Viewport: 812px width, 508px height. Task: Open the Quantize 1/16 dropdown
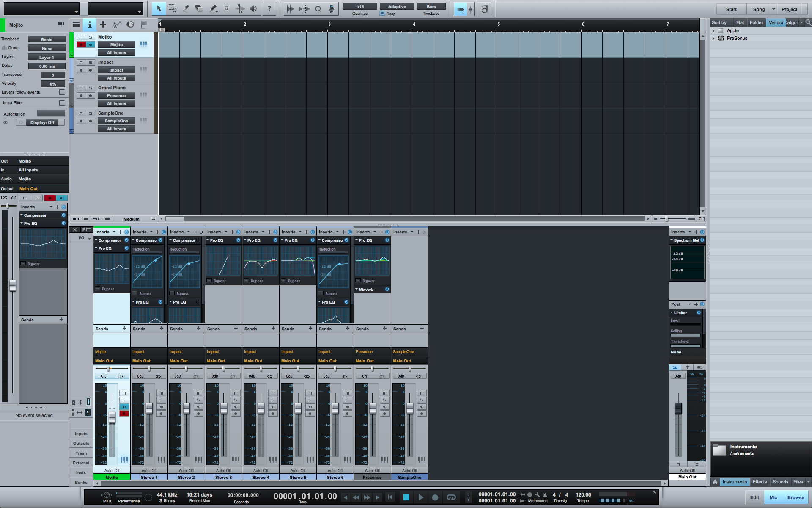click(x=359, y=6)
